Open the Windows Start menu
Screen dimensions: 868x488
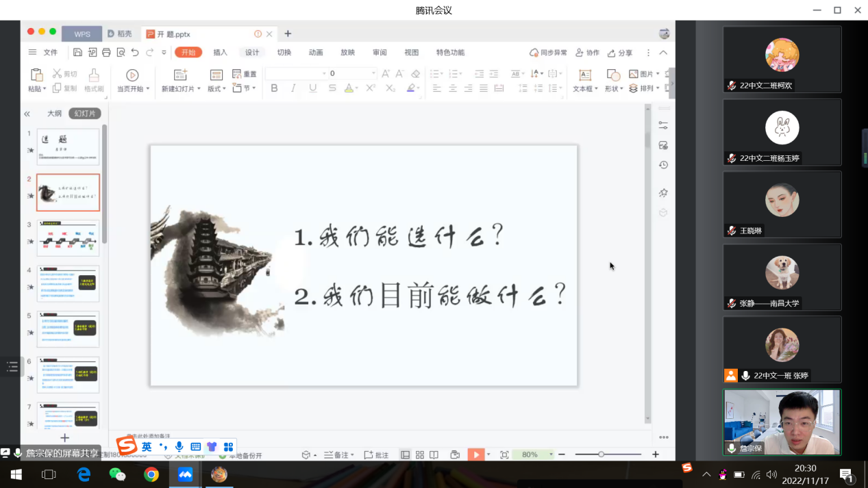click(x=16, y=474)
